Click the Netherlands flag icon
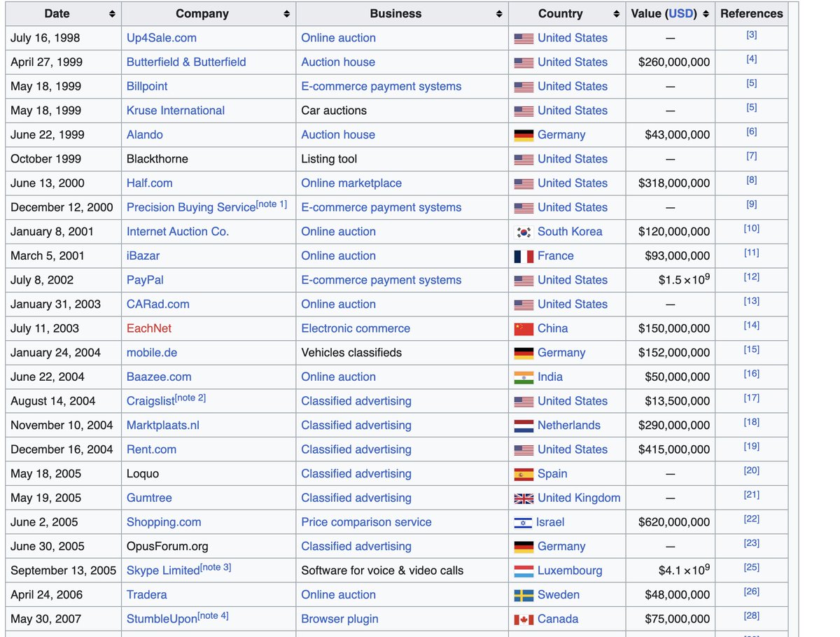 524,426
